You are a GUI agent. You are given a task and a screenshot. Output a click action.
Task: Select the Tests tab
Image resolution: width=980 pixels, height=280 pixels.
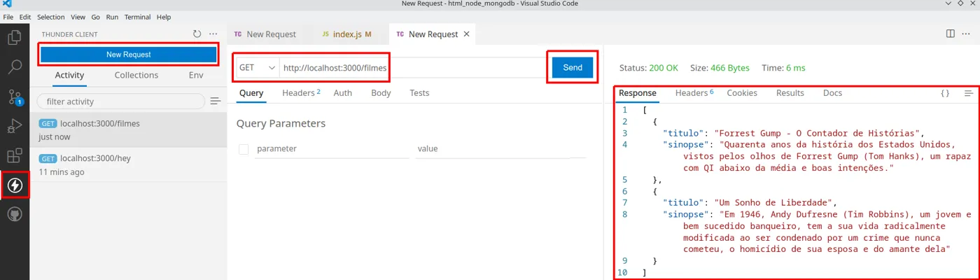click(419, 92)
